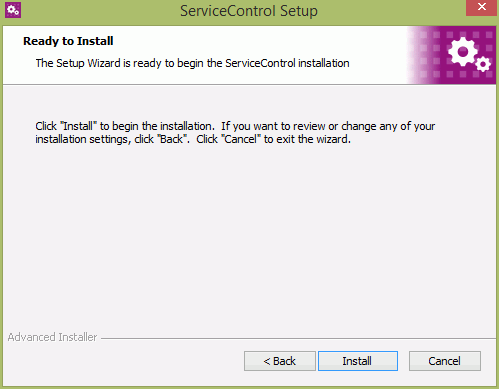Click the quoted word "Cancel" in instructions
Viewport: 499px width, 389px height.
pyautogui.click(x=240, y=139)
